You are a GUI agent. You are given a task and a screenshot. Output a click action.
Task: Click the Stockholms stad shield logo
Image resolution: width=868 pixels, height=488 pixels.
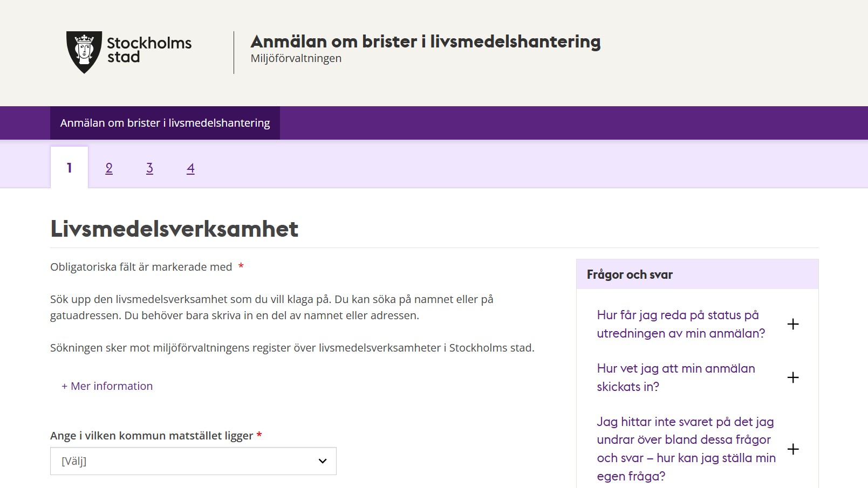click(x=84, y=52)
